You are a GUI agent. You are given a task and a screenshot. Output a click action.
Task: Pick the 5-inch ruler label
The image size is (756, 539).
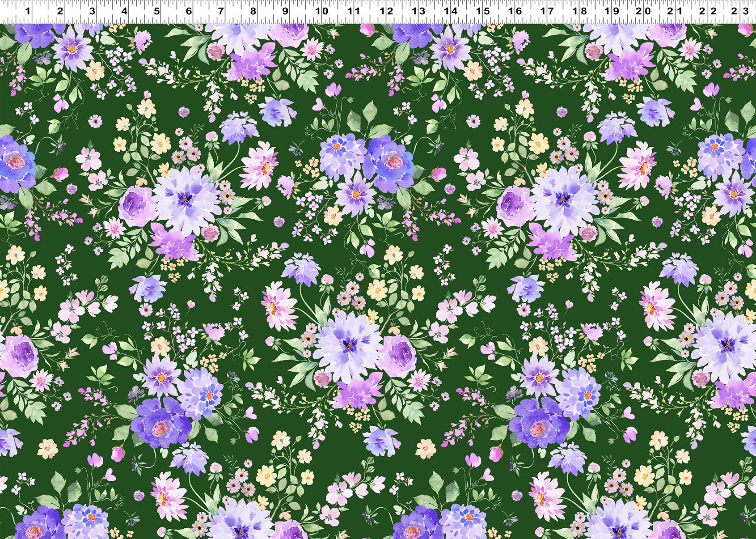click(156, 12)
